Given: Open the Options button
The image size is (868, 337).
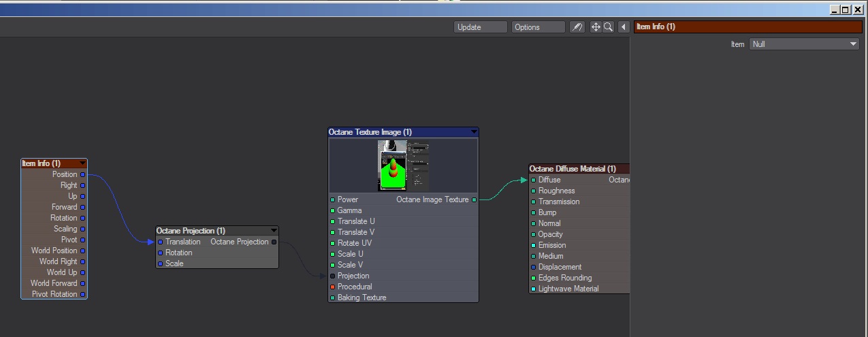Looking at the screenshot, I should click(x=539, y=27).
